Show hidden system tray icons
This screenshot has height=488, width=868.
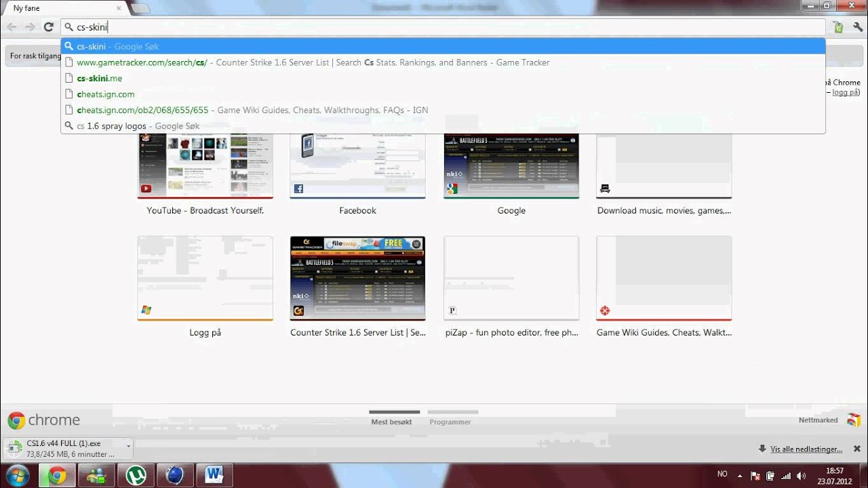[740, 476]
